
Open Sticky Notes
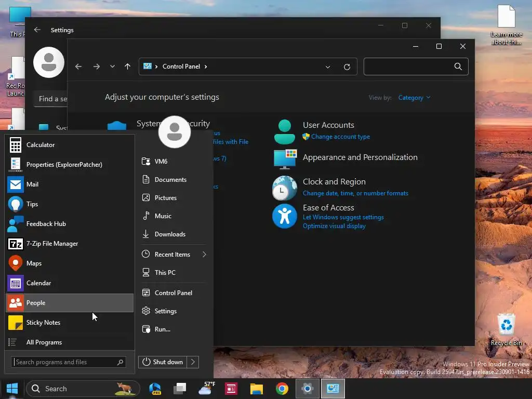point(70,322)
